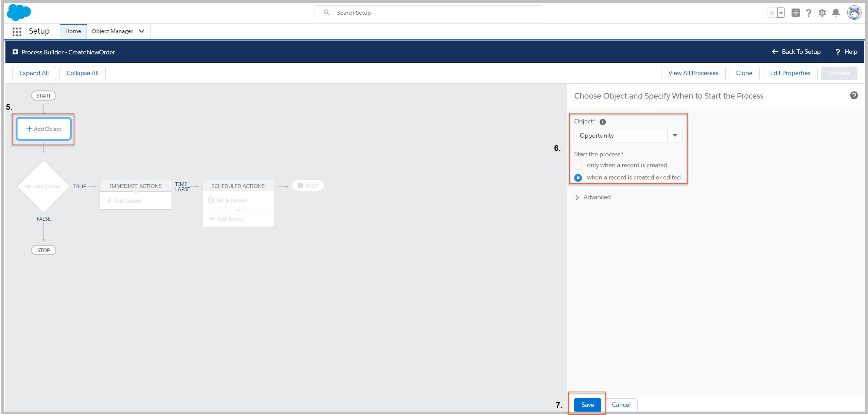The width and height of the screenshot is (868, 415).
Task: Save the object settings
Action: pos(587,405)
